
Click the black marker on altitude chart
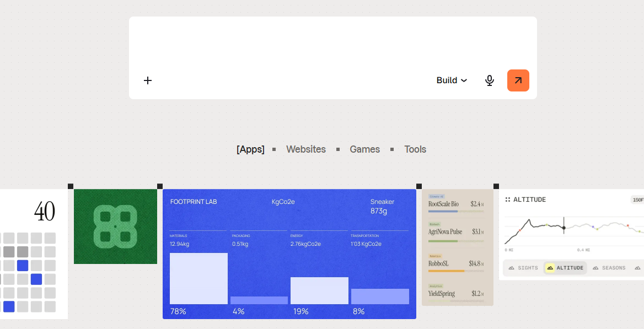(x=564, y=228)
